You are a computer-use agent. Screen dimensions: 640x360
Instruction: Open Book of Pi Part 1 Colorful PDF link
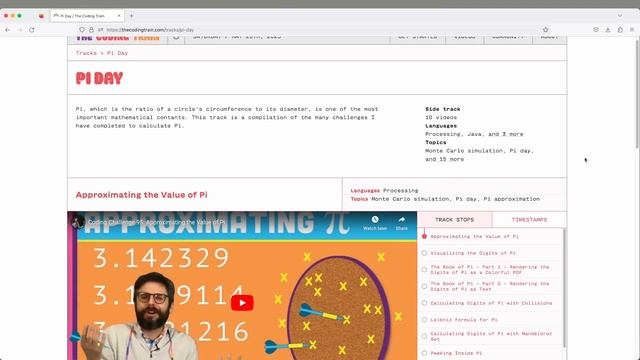click(x=490, y=270)
